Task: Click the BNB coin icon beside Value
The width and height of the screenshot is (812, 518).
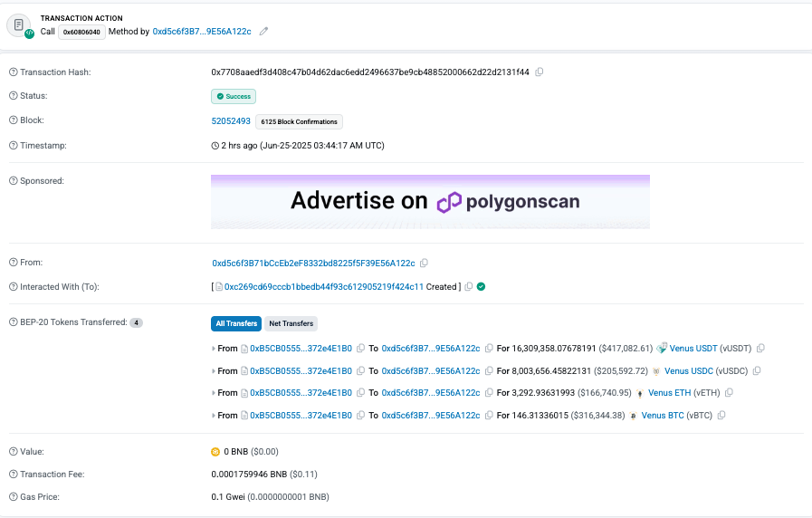Action: tap(215, 452)
